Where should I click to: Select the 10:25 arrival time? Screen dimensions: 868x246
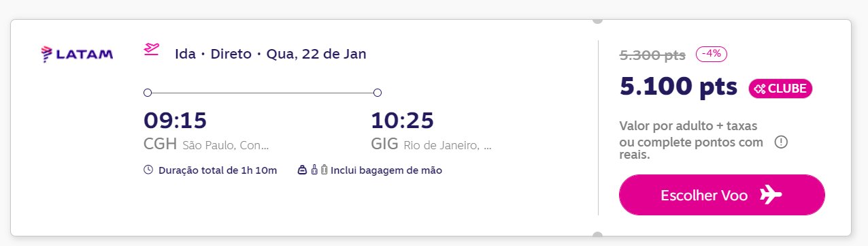402,121
